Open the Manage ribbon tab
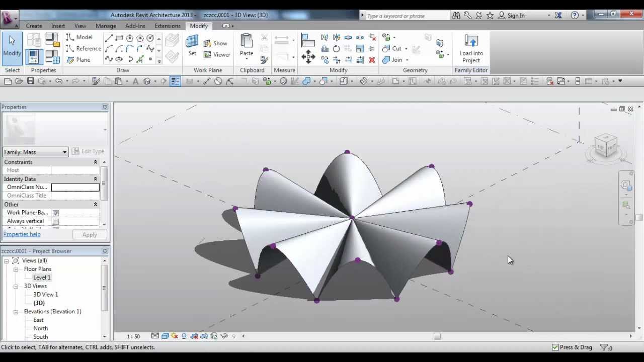 pos(106,26)
